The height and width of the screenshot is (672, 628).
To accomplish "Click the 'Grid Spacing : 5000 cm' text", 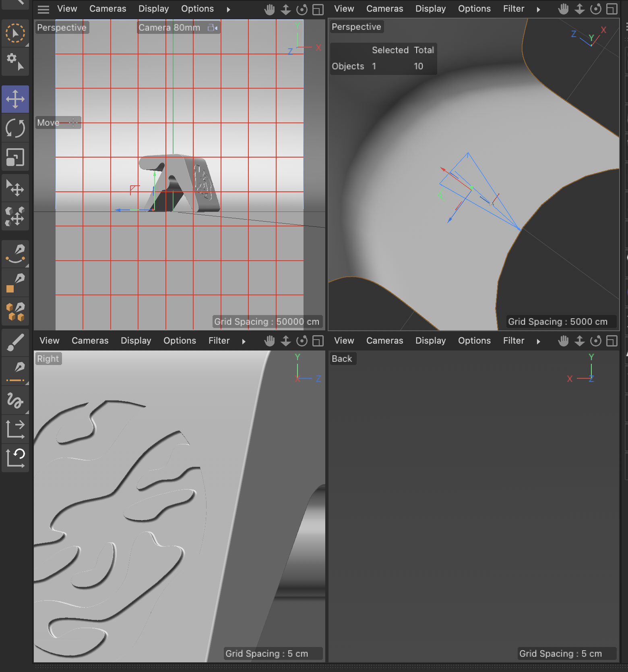I will click(x=558, y=321).
